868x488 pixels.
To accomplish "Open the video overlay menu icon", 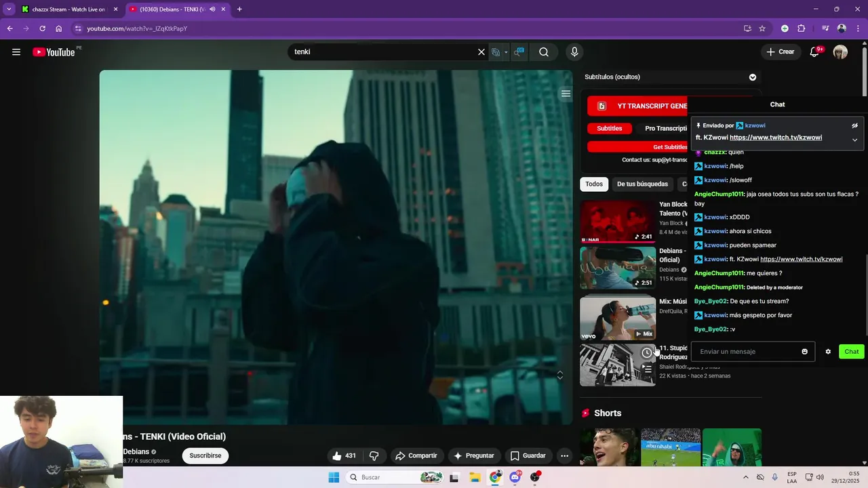I will [566, 94].
